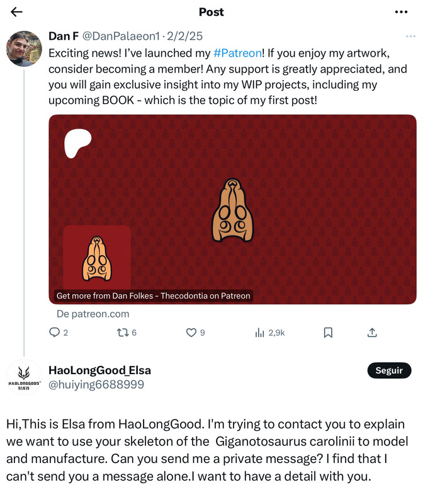
Task: Open the De patreon.com source link
Action: tap(93, 314)
